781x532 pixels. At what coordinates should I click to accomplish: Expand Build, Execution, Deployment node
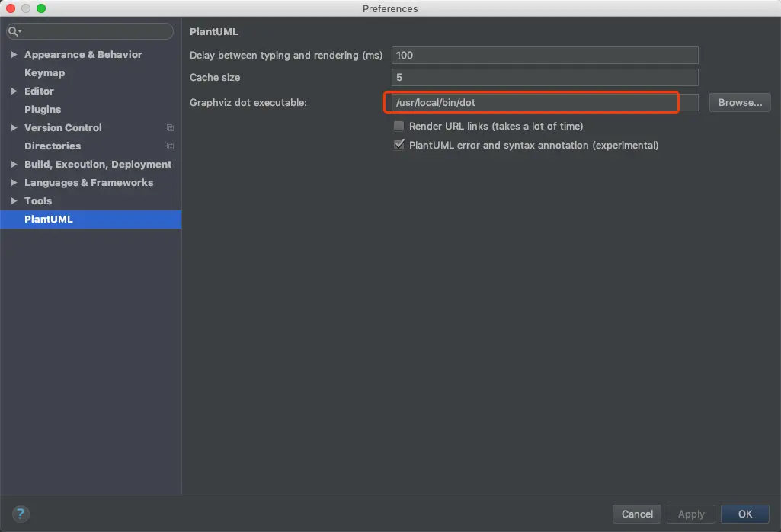tap(14, 164)
